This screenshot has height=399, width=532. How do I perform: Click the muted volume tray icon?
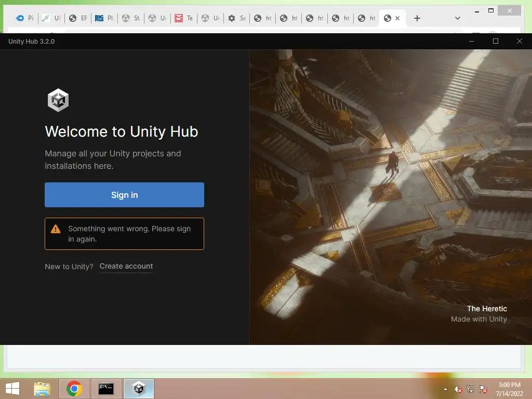458,389
